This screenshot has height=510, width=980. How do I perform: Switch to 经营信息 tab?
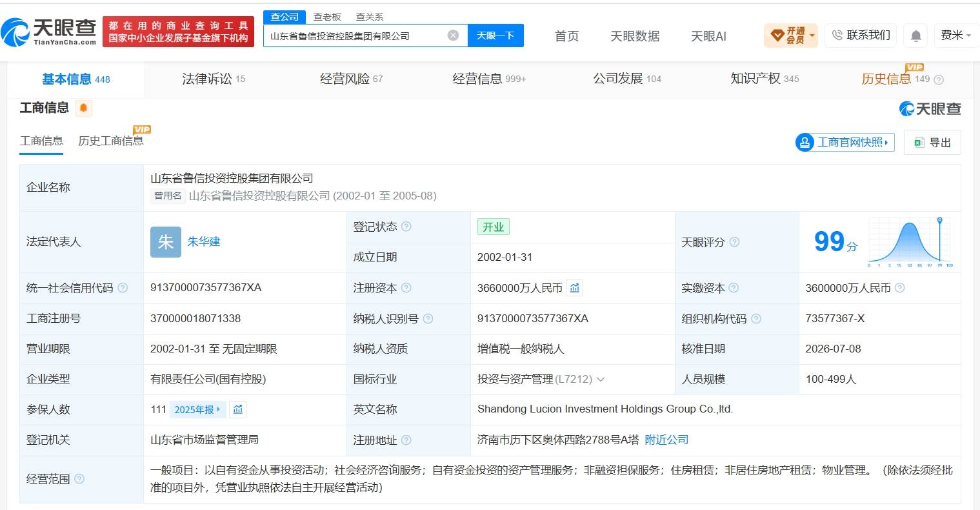[x=489, y=79]
